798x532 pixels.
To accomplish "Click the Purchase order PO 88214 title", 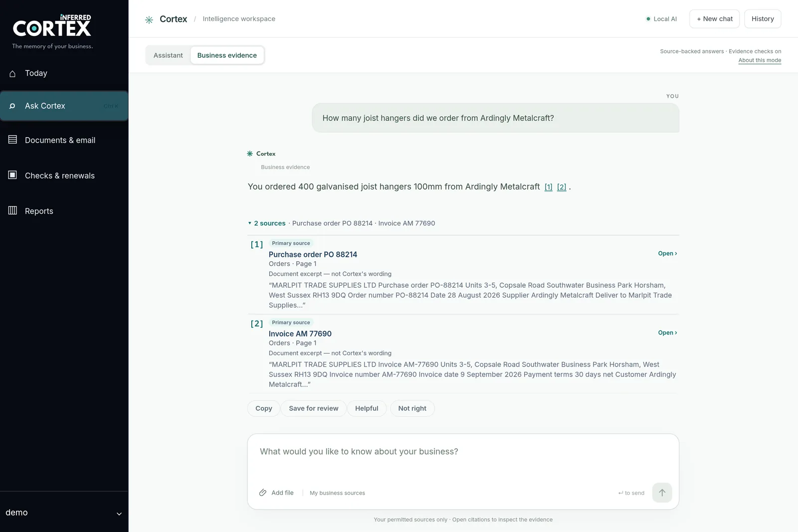I will pyautogui.click(x=313, y=254).
